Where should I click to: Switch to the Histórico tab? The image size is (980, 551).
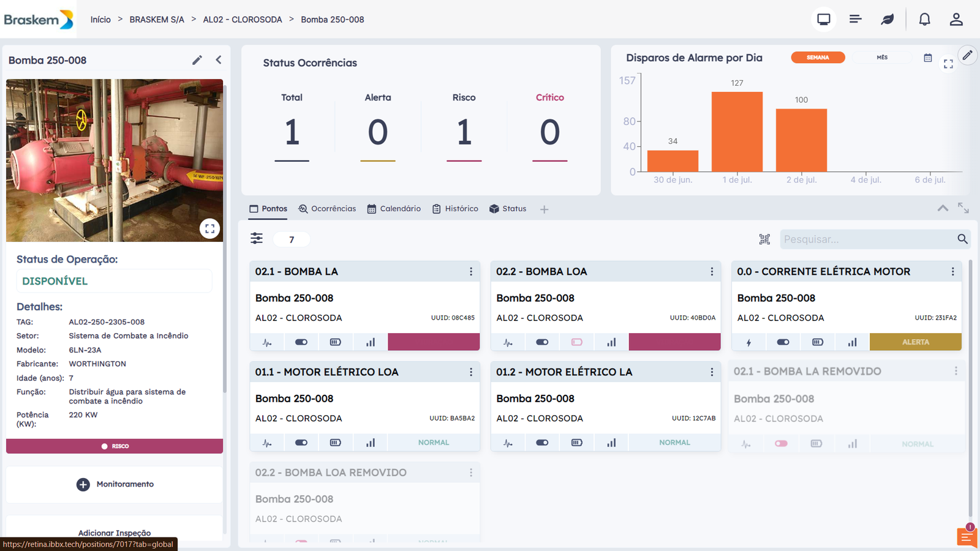tap(455, 209)
